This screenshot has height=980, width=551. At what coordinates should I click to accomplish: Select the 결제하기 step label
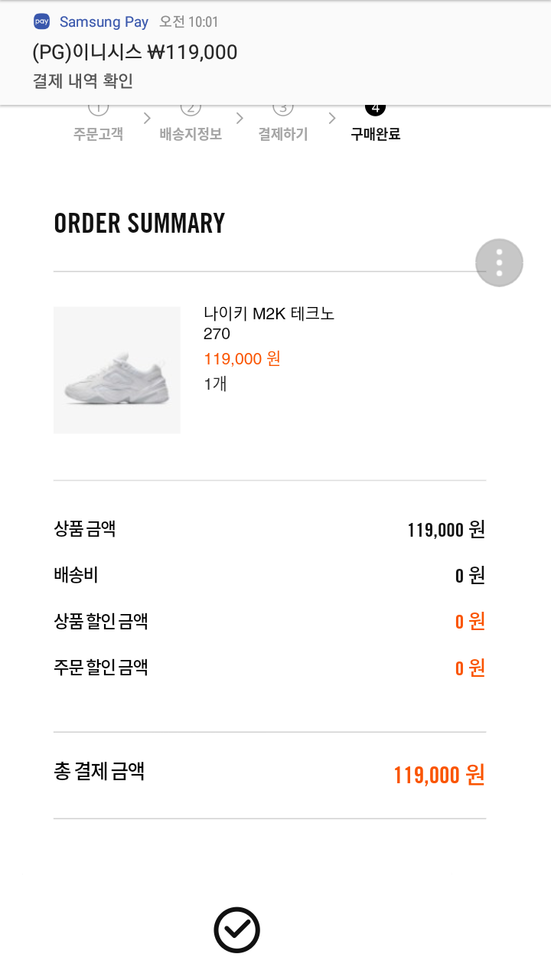click(282, 134)
